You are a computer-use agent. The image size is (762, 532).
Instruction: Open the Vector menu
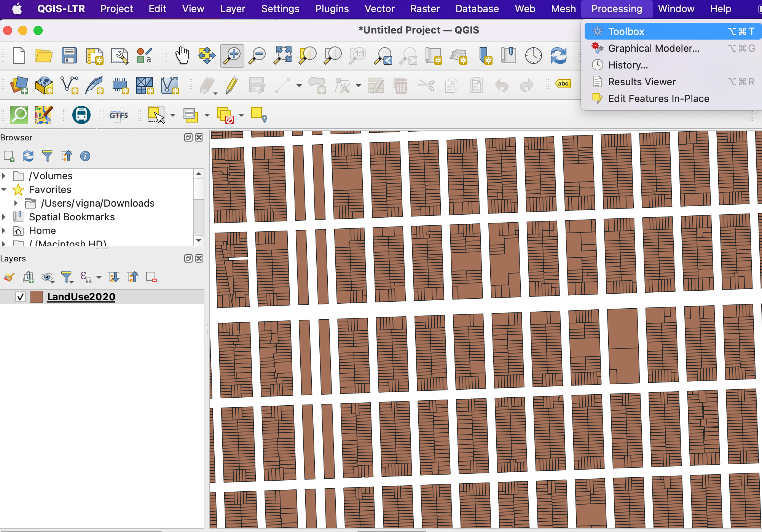pyautogui.click(x=379, y=9)
